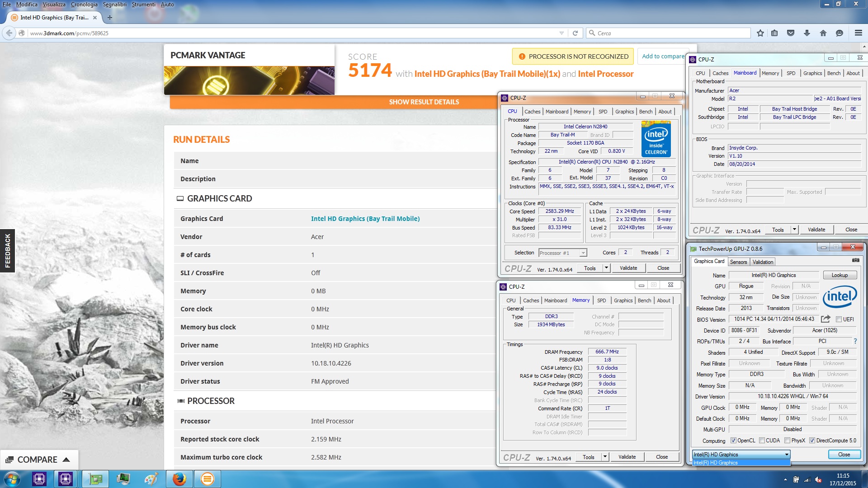This screenshot has height=488, width=868.
Task: Open the Firefox chat bubble icon
Action: [x=840, y=33]
